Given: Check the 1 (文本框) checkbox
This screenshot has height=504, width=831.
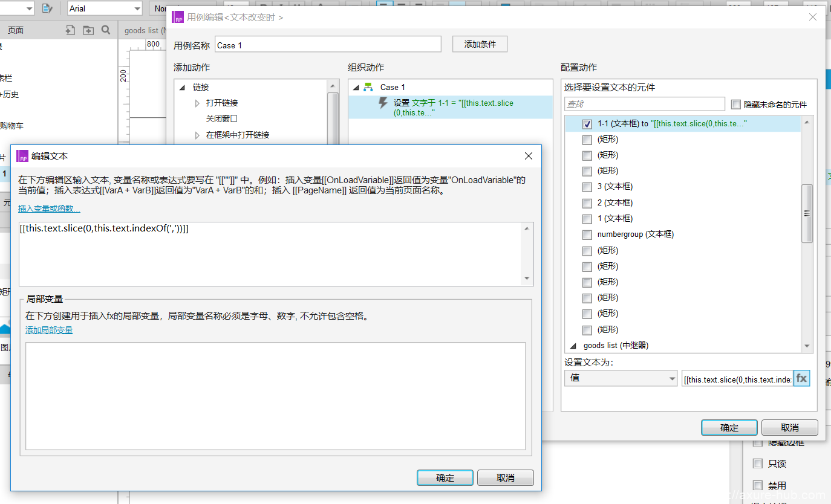Looking at the screenshot, I should coord(587,219).
